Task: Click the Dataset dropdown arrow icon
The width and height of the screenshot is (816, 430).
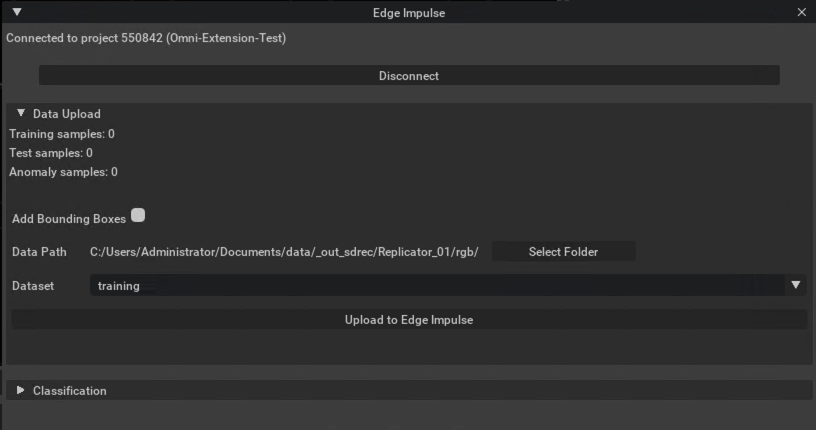Action: [796, 285]
